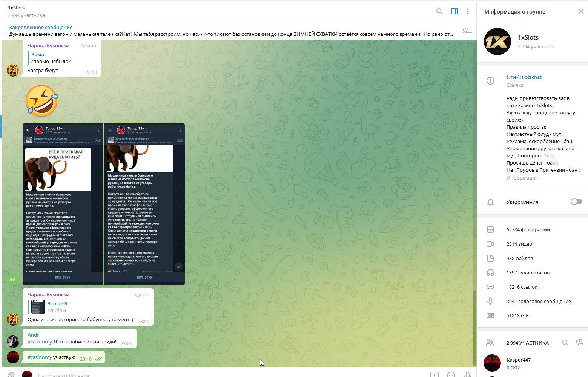Focus the message input field
Viewport: 588px width, 377px height.
coord(230,375)
